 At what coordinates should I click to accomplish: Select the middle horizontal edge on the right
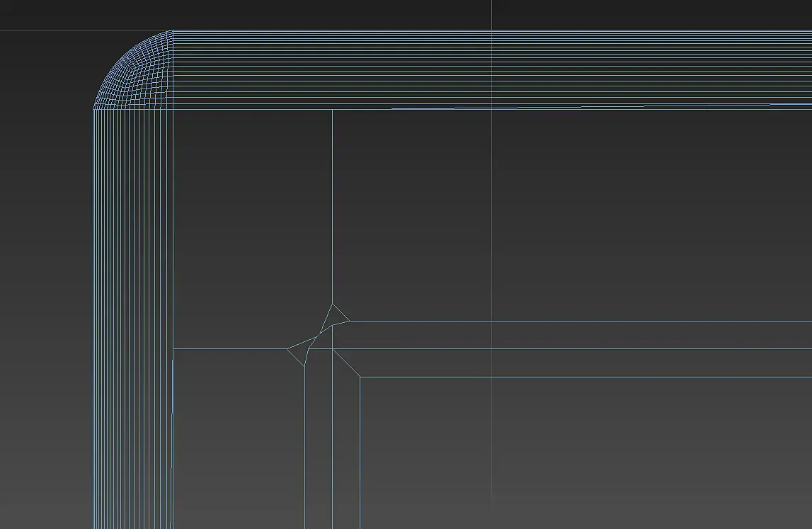pyautogui.click(x=572, y=348)
